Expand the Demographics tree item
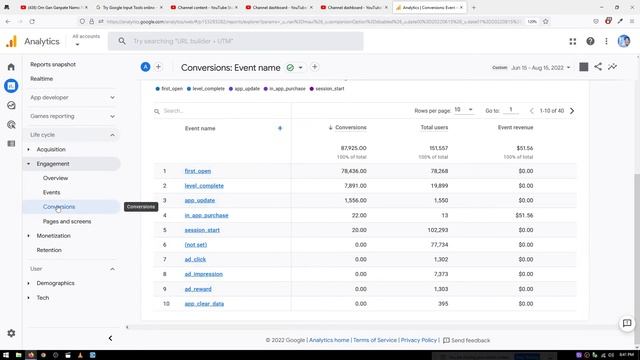The image size is (640, 360). click(29, 283)
